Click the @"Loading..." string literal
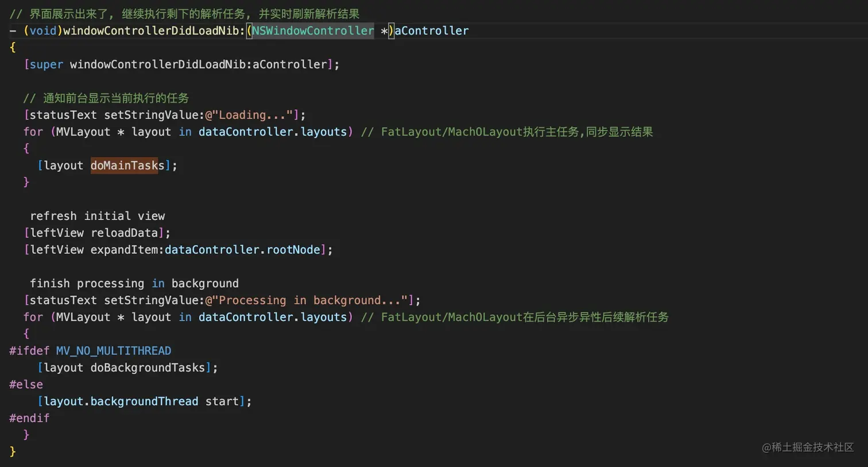 click(x=249, y=115)
